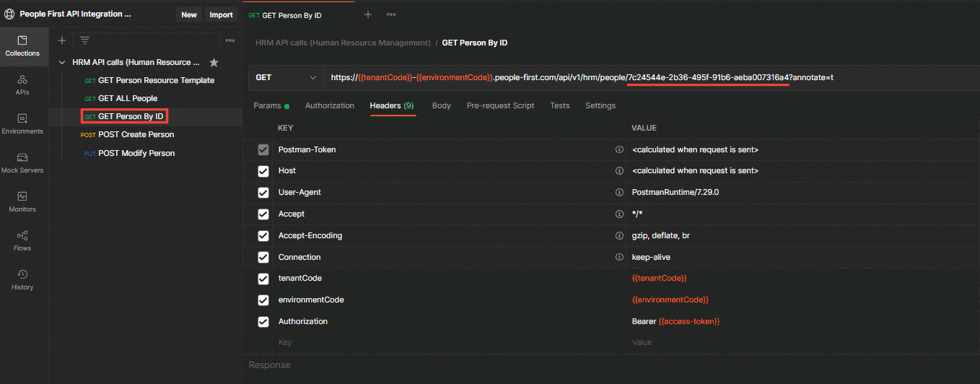The width and height of the screenshot is (980, 384).
Task: Switch to the Body tab
Action: (x=442, y=105)
